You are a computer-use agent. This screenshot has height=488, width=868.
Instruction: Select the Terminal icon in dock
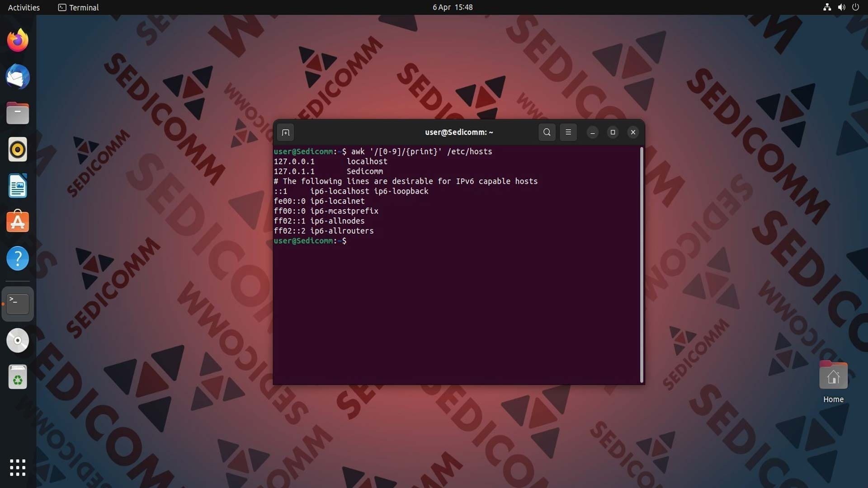click(18, 304)
